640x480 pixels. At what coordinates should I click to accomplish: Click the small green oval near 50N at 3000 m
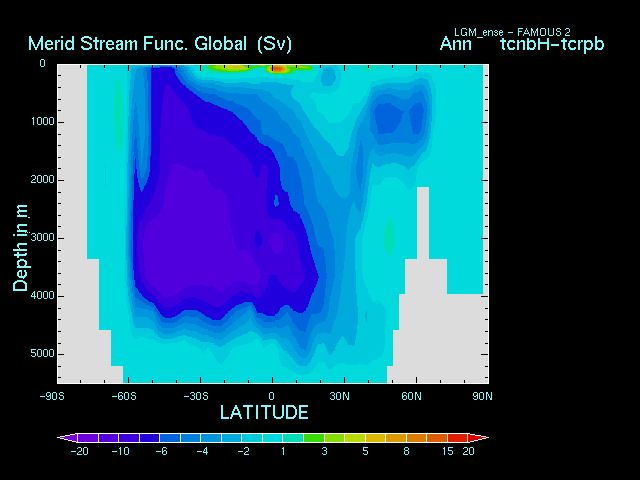(389, 237)
